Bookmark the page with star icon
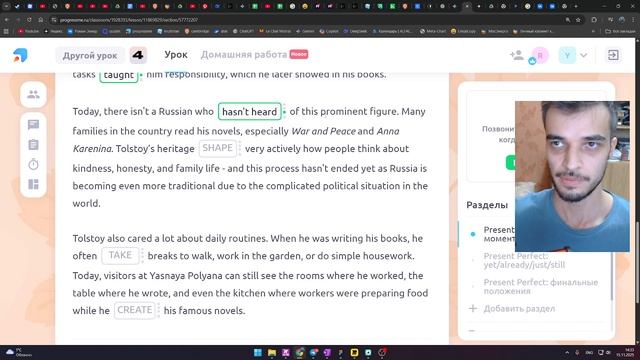Viewport: 640px width, 360px height. 578,20
